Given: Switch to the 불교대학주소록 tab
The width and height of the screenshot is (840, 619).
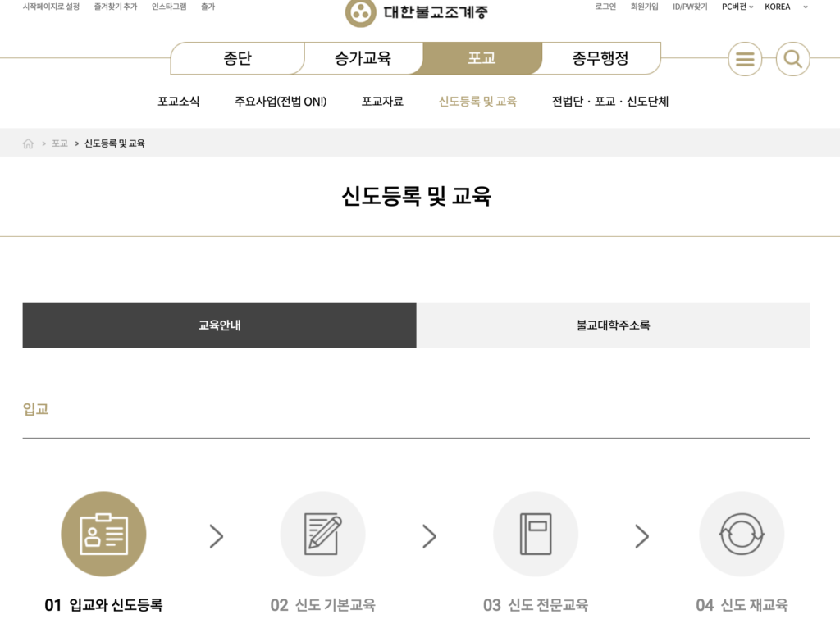Looking at the screenshot, I should point(613,325).
